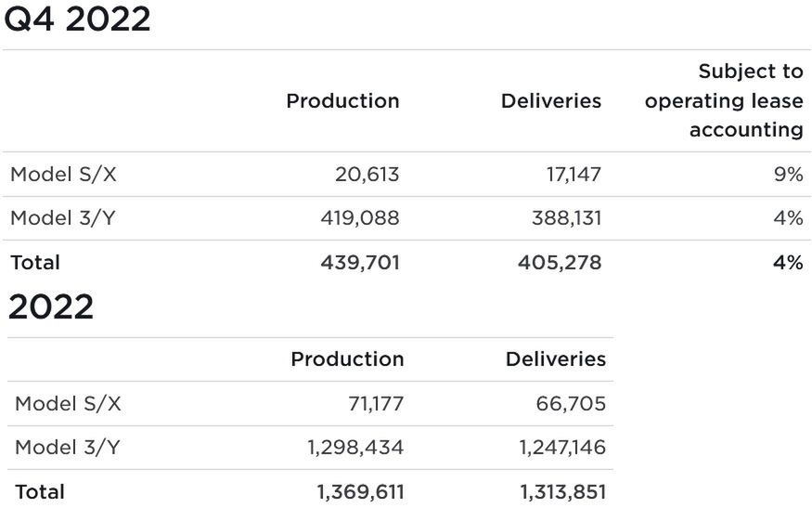Click the bold 4% total lease cell
Screen dimensions: 812x508
tap(788, 263)
